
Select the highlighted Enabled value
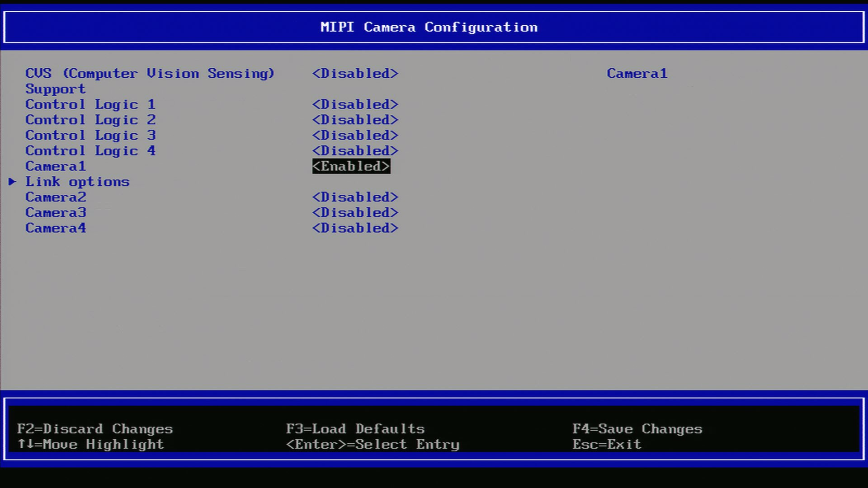(351, 166)
